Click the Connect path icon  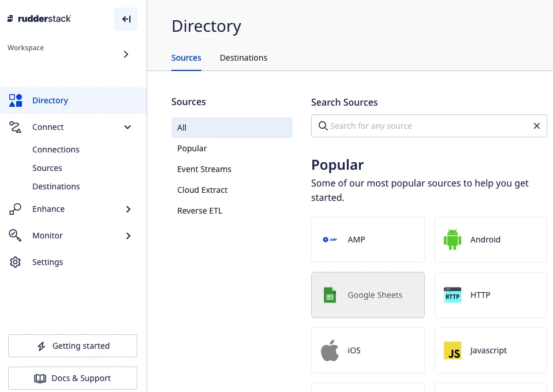(x=15, y=127)
